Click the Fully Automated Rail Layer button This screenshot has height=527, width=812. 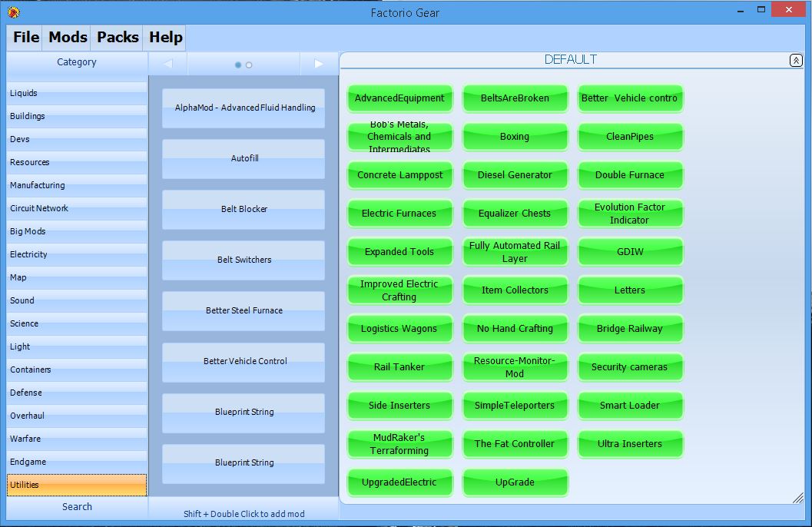point(515,252)
